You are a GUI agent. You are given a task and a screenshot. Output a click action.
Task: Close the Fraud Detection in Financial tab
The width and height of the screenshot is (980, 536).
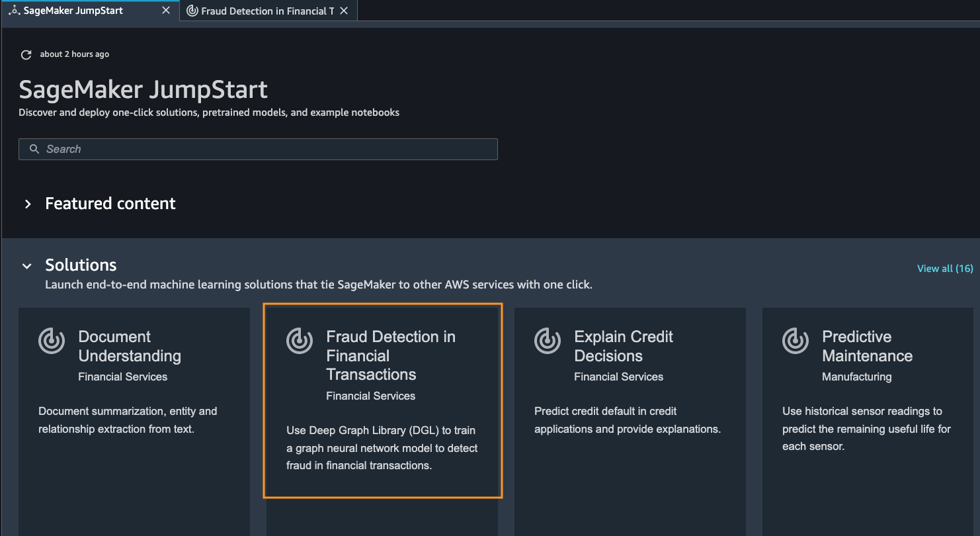point(344,11)
